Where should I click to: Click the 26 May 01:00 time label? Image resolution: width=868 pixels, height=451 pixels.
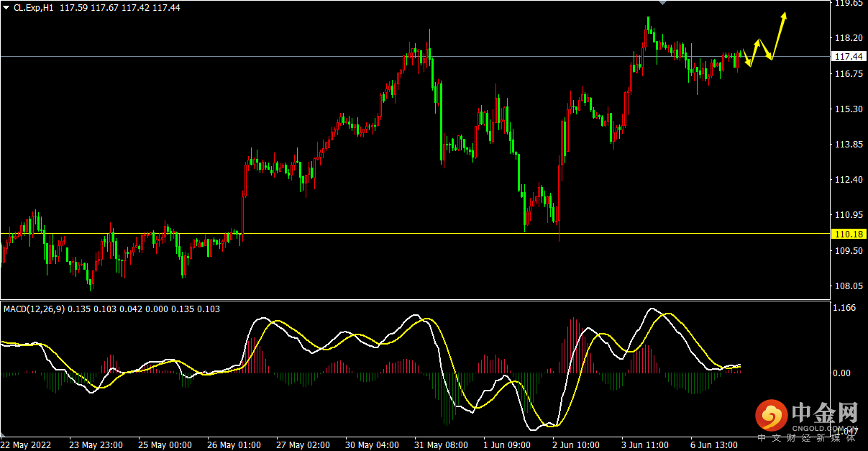click(234, 445)
